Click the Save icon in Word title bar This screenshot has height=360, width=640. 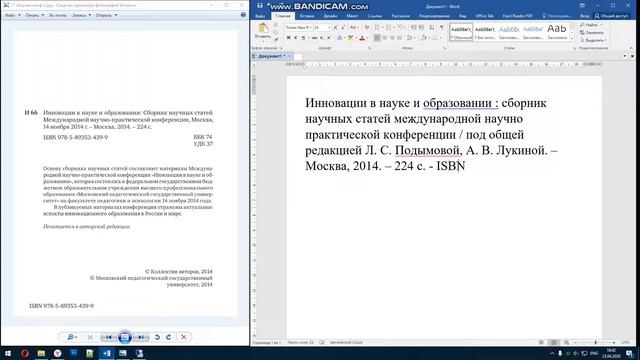(x=260, y=6)
